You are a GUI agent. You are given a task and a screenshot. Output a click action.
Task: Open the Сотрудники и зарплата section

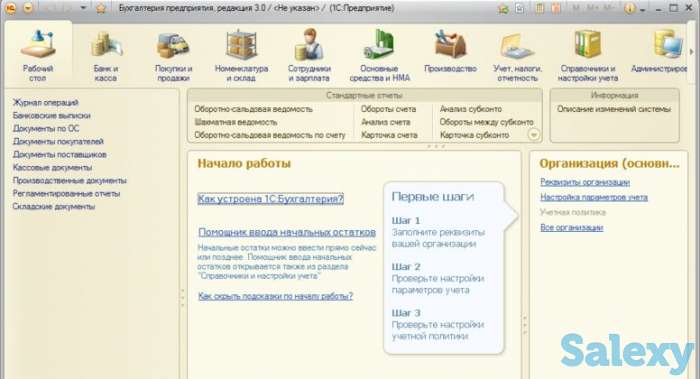coord(309,54)
